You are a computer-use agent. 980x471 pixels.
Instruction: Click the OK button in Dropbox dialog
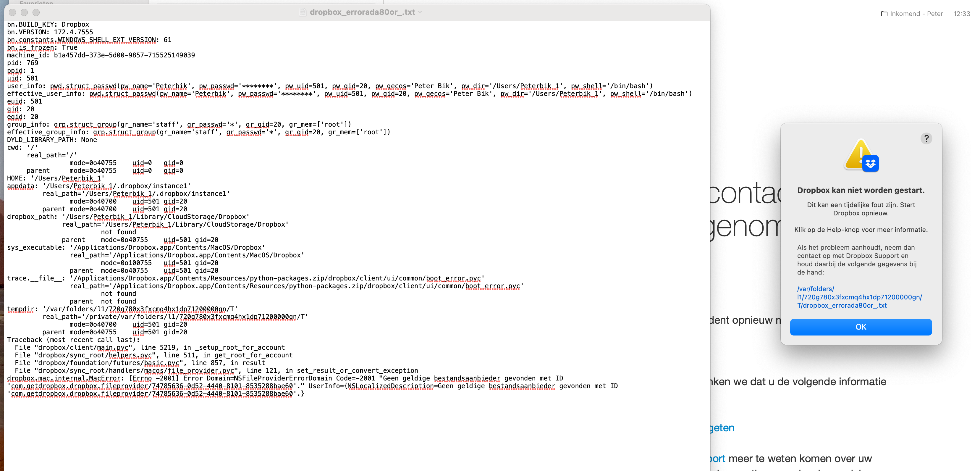pyautogui.click(x=861, y=327)
